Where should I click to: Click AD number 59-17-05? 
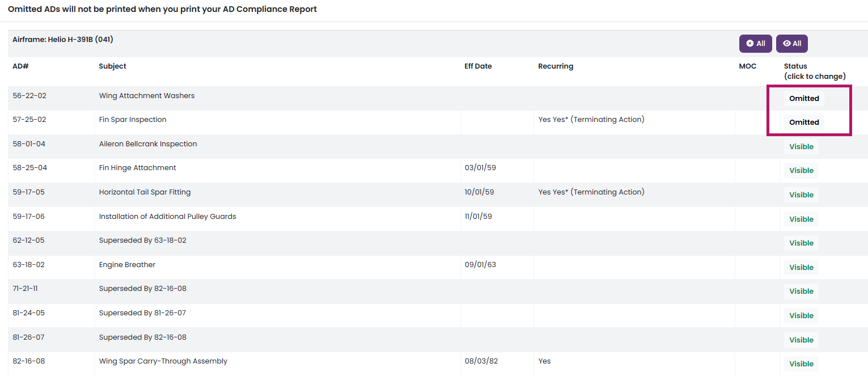coord(28,192)
